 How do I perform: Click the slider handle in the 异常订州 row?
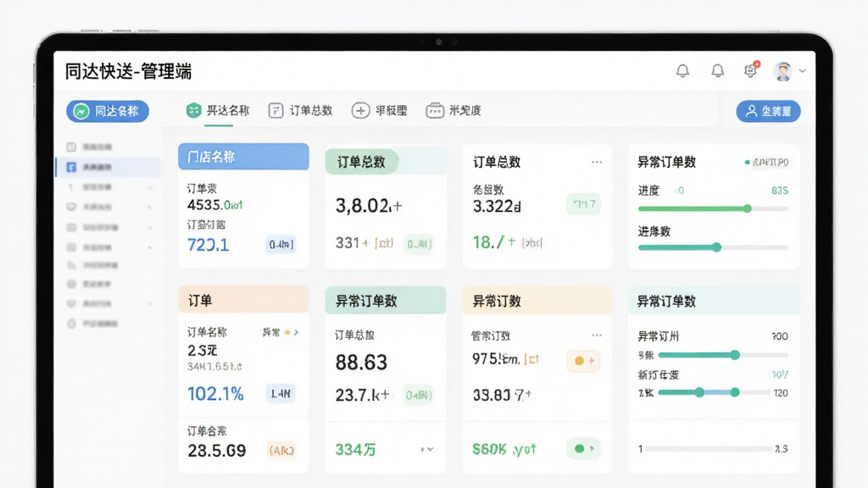tap(735, 355)
